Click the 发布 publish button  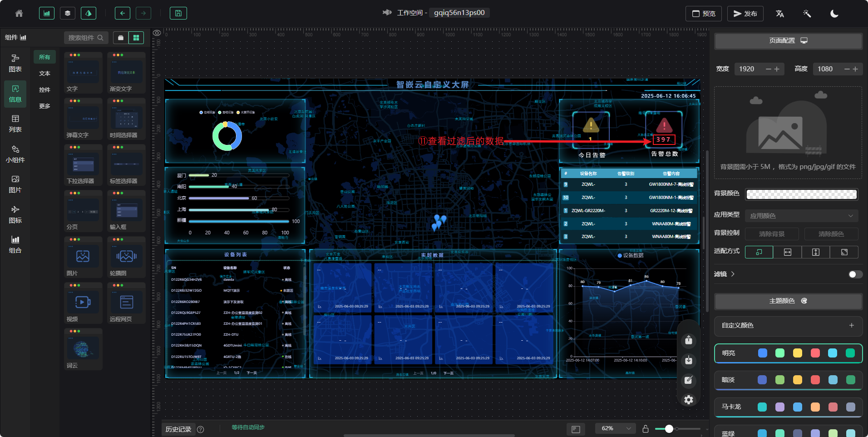click(x=745, y=14)
